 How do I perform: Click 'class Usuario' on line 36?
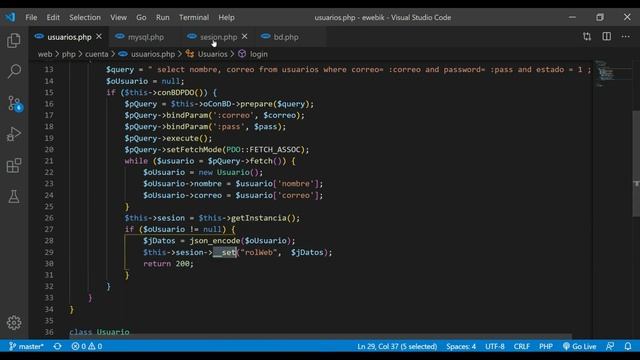pyautogui.click(x=99, y=332)
